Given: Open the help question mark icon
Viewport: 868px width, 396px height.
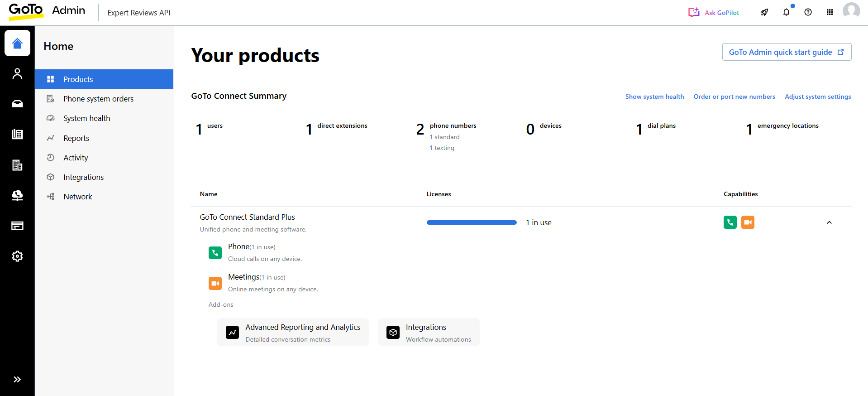Looking at the screenshot, I should pyautogui.click(x=808, y=12).
